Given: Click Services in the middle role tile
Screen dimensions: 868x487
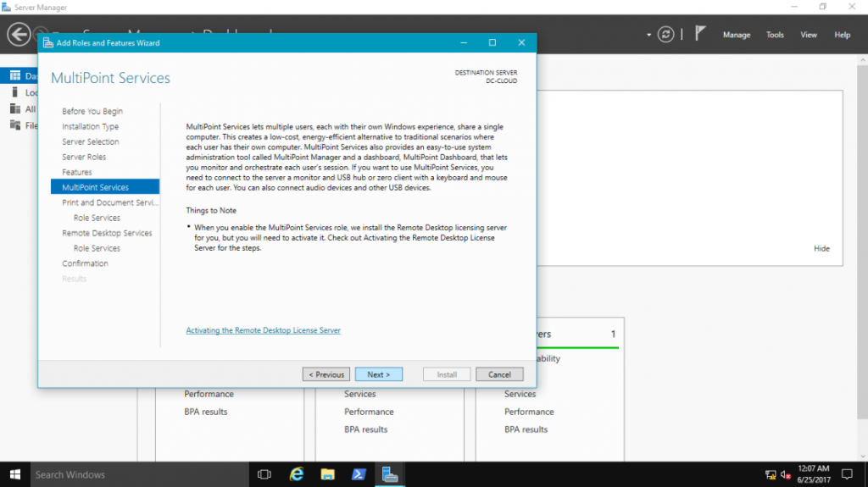Looking at the screenshot, I should click(359, 394).
